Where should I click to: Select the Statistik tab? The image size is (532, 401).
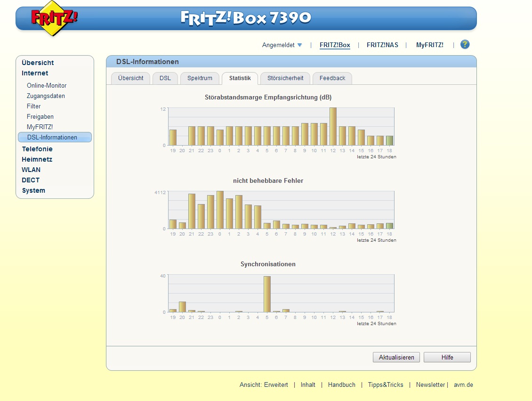tap(240, 78)
